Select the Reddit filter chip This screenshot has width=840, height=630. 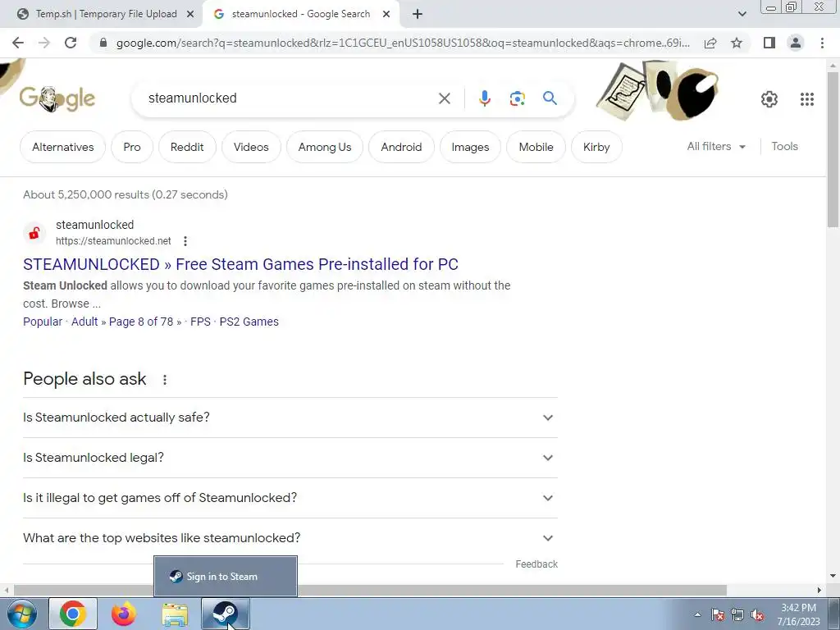(x=187, y=147)
